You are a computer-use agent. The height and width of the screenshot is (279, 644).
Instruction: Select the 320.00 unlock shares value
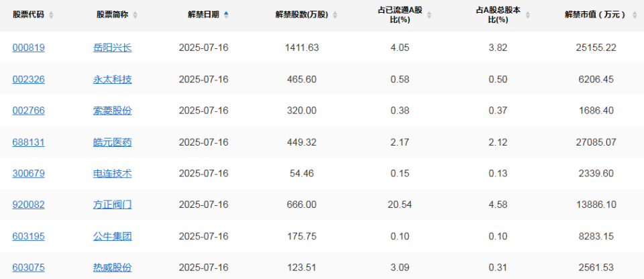pos(302,111)
